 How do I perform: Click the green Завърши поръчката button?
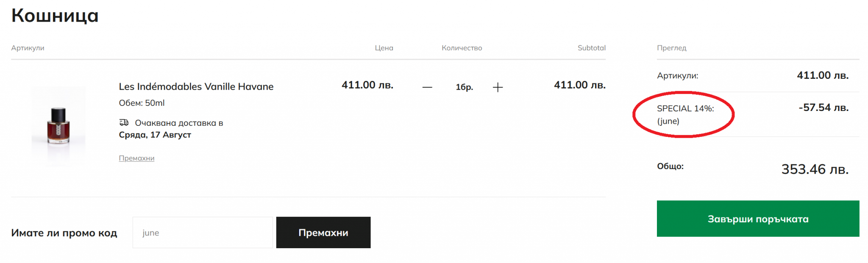(x=758, y=219)
